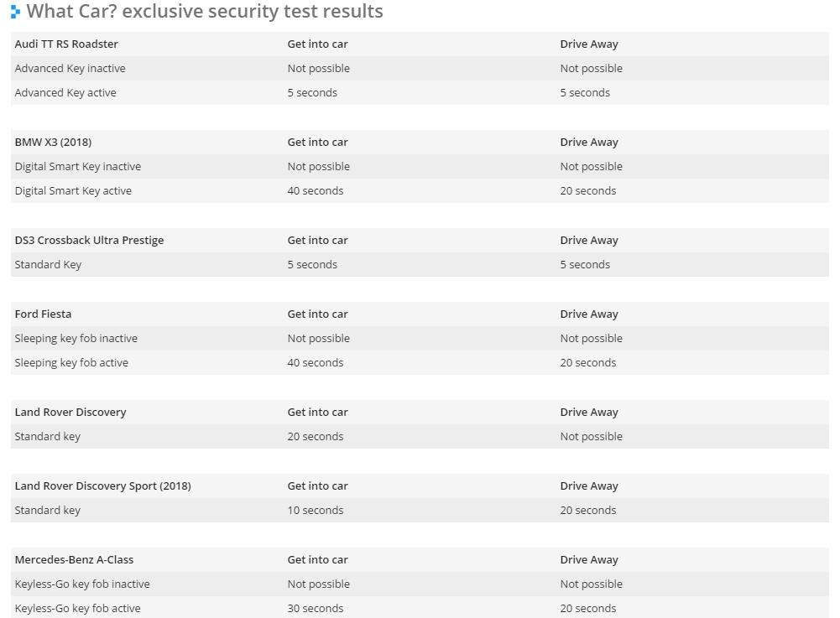840x618 pixels.
Task: Click the '10 seconds' value in the Discovery Sport row
Action: (x=316, y=511)
